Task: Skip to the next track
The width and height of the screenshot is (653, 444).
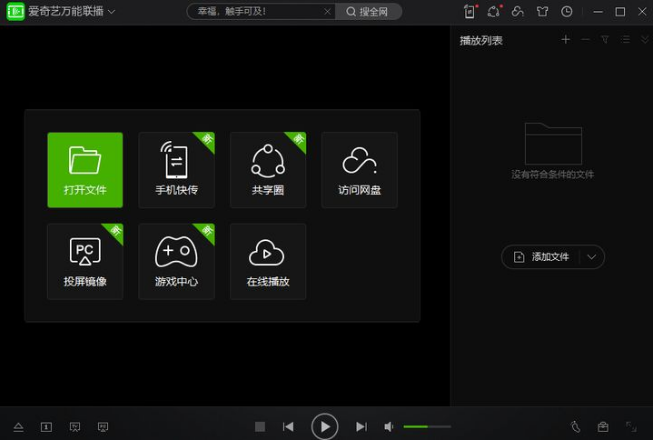Action: [x=361, y=427]
